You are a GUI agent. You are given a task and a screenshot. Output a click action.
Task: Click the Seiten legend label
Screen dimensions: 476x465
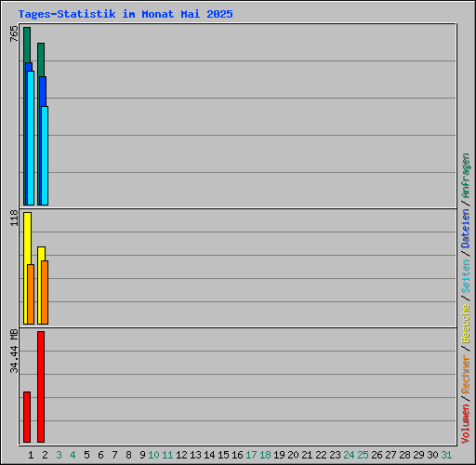click(466, 276)
